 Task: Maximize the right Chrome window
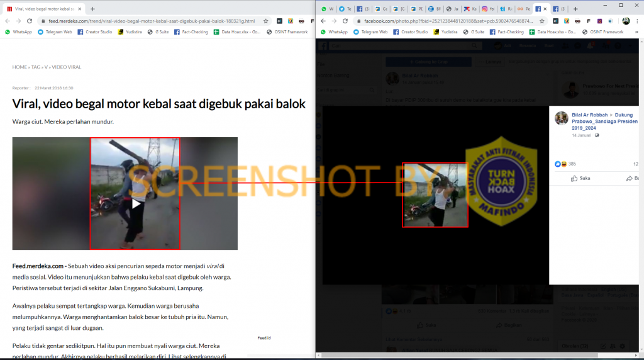click(621, 5)
